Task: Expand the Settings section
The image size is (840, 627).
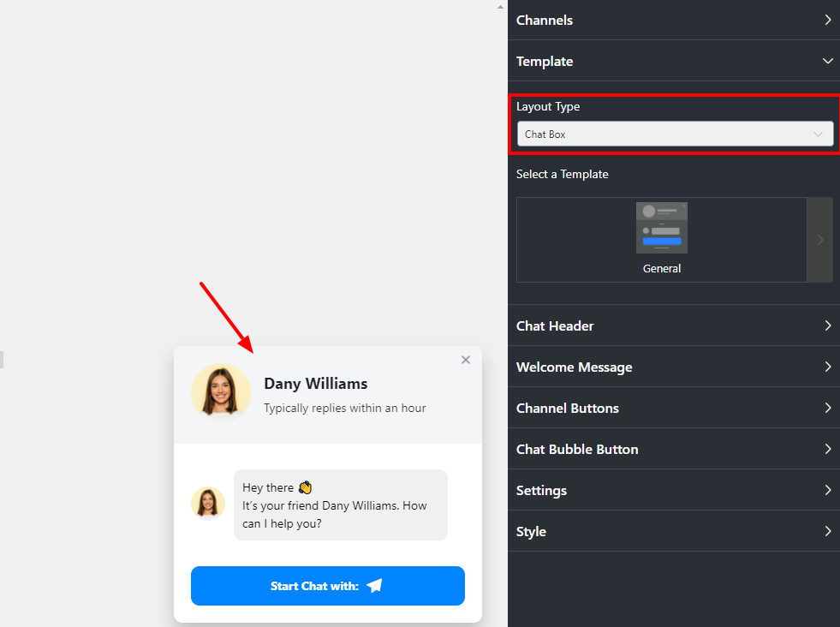Action: tap(673, 490)
